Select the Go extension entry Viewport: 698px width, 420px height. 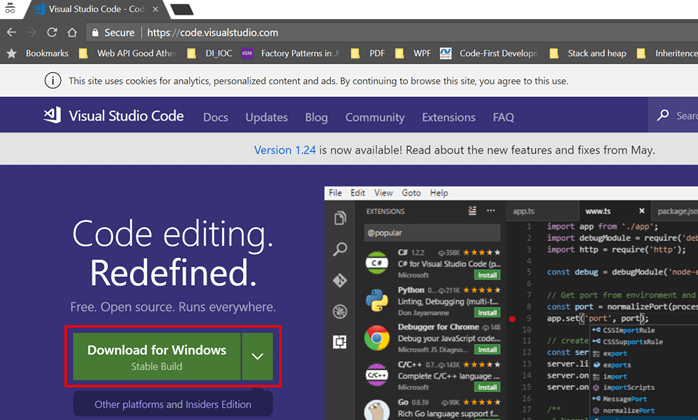click(x=432, y=408)
